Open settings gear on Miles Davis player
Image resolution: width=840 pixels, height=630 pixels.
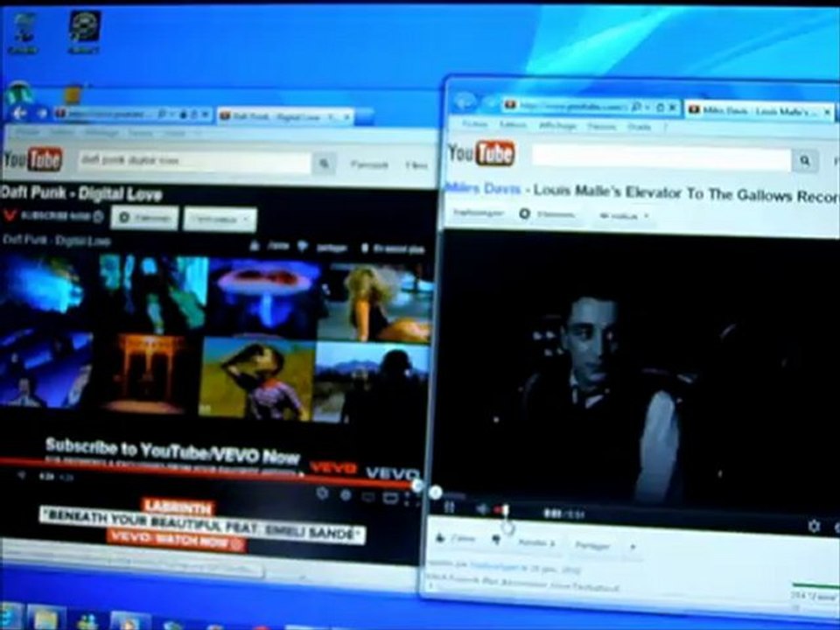tap(814, 526)
